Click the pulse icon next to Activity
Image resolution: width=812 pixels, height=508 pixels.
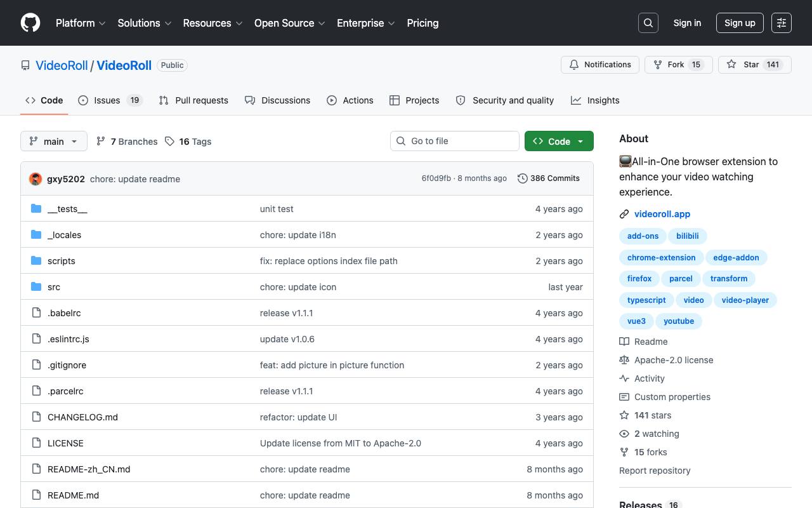[x=624, y=378]
